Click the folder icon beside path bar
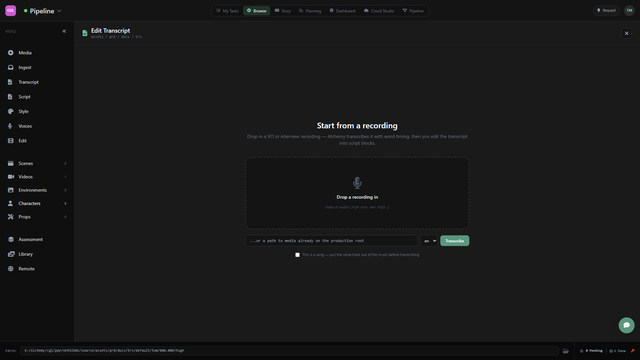 click(x=566, y=351)
